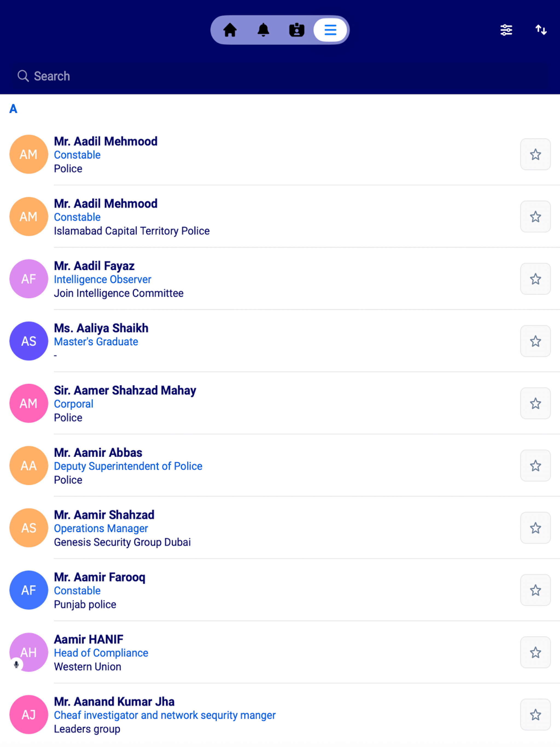560x747 pixels.
Task: Tap the microphone badge on Aamir HANIF avatar
Action: pos(16,665)
